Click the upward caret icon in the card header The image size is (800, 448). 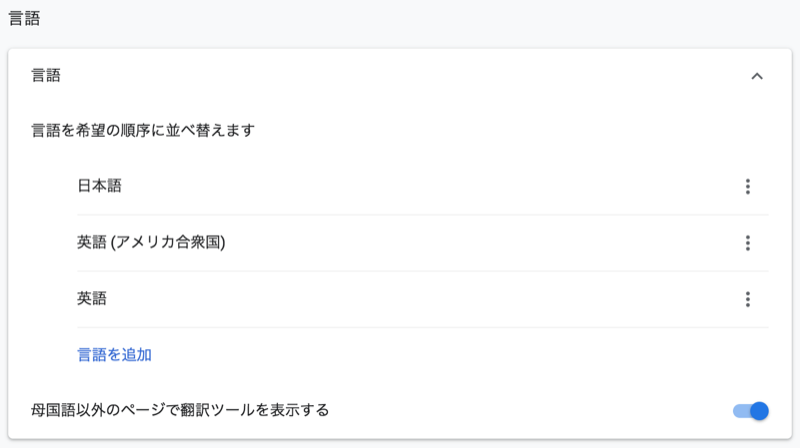coord(757,77)
